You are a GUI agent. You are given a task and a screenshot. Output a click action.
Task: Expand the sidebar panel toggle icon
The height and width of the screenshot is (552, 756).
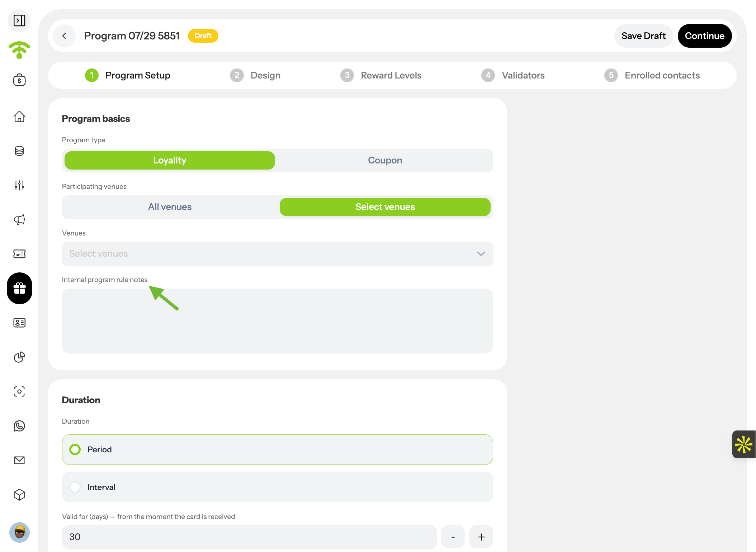point(19,20)
